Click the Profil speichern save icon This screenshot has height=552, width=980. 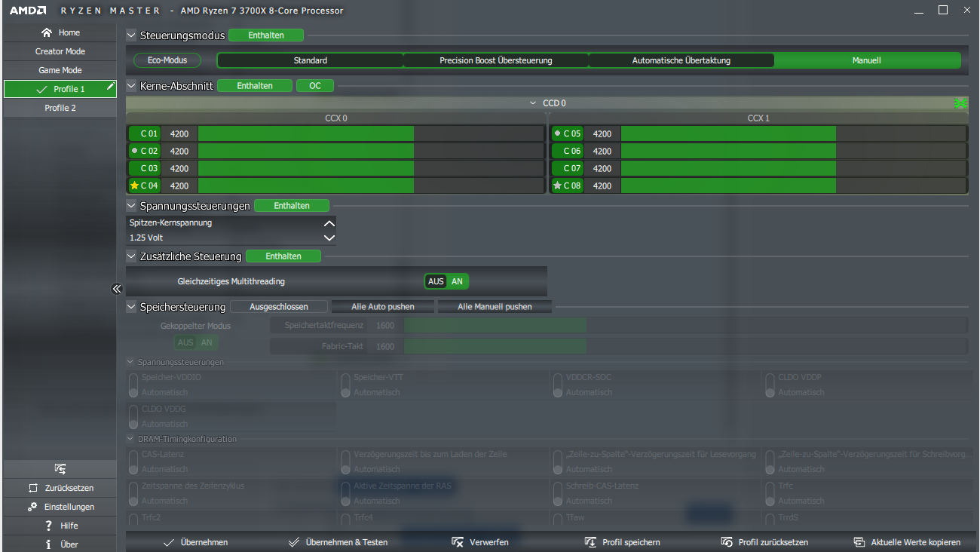[590, 542]
